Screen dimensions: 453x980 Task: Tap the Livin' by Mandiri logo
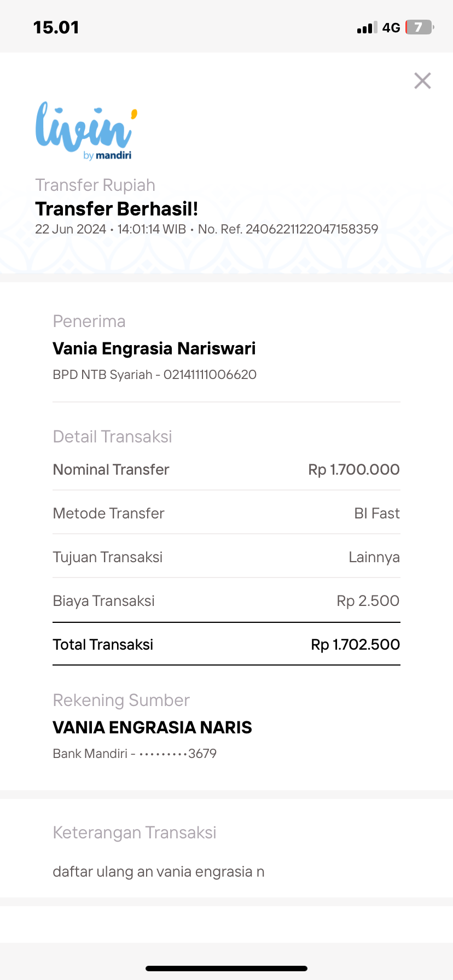pyautogui.click(x=86, y=131)
